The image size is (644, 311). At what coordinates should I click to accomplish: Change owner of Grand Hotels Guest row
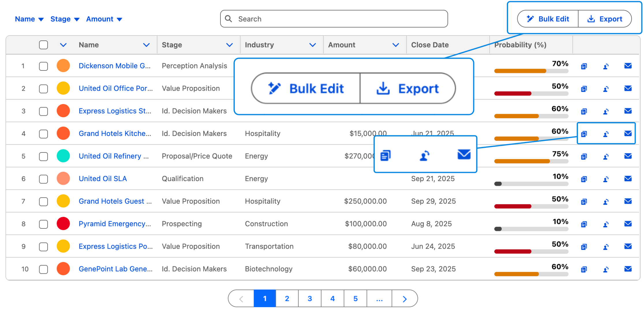[x=606, y=201]
